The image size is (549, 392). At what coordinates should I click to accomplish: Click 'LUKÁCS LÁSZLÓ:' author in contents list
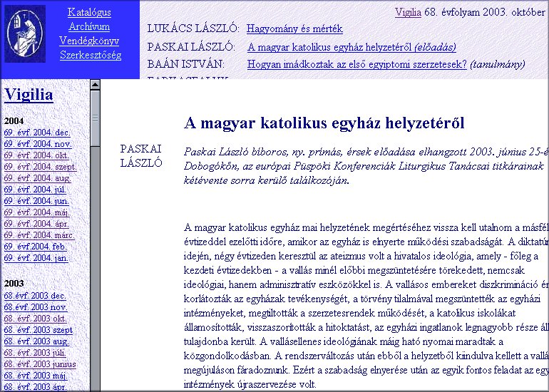193,29
